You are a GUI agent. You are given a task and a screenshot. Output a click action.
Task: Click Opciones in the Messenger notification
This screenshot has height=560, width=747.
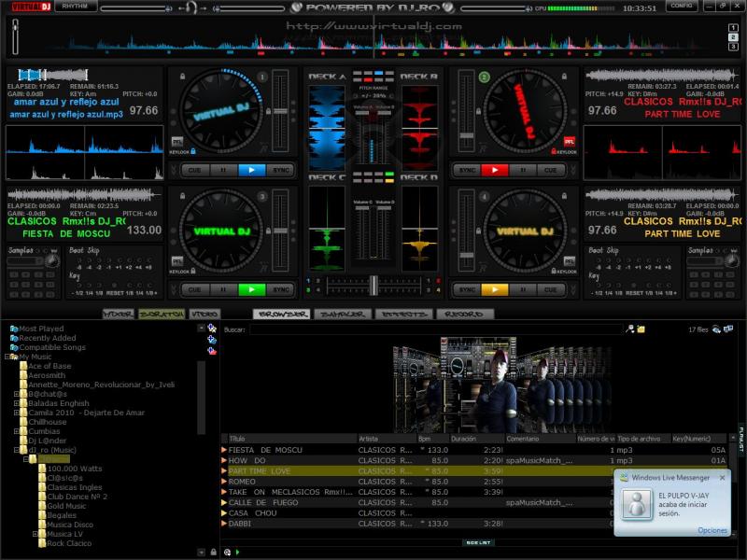(712, 530)
